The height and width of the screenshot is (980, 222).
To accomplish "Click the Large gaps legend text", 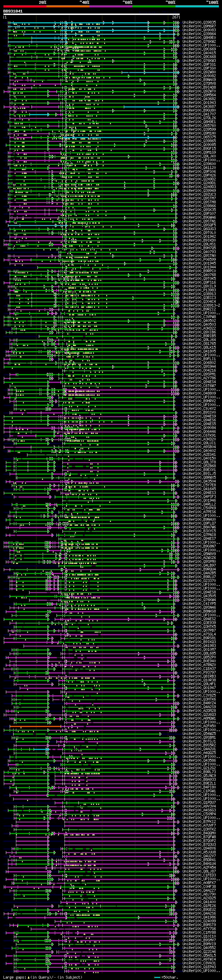I will click(x=43, y=977).
